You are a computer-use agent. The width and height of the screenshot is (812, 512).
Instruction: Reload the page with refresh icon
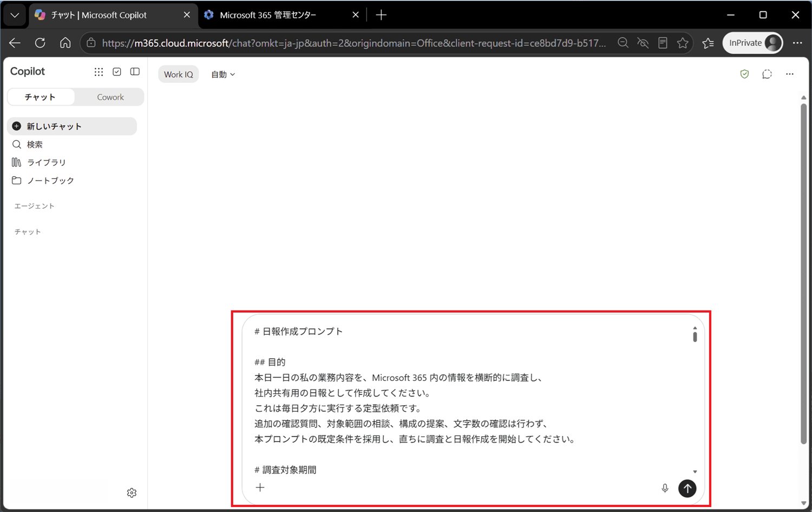(x=40, y=43)
